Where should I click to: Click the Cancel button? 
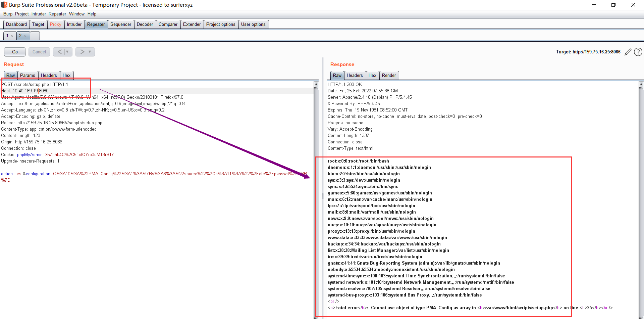[39, 52]
